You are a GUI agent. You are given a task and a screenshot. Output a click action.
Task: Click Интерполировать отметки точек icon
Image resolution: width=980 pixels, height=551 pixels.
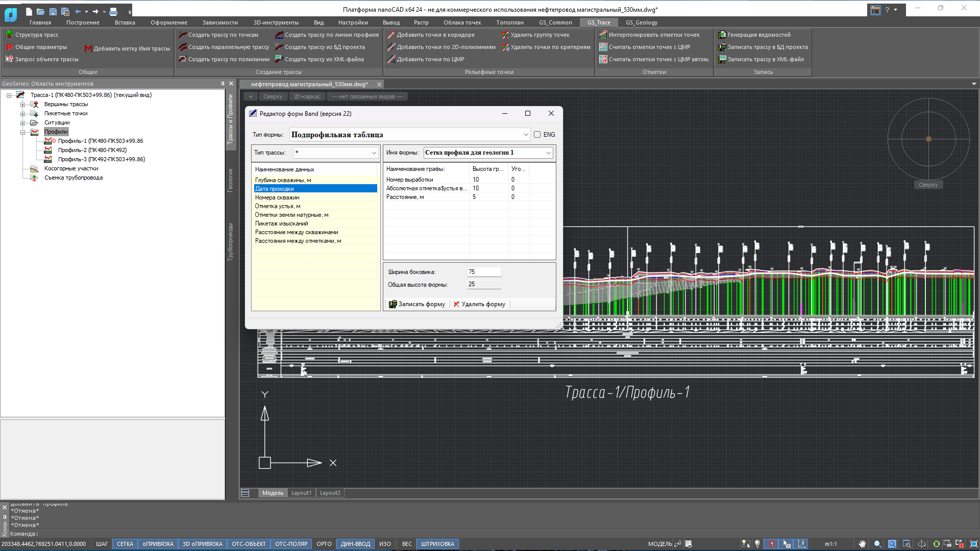coord(603,35)
